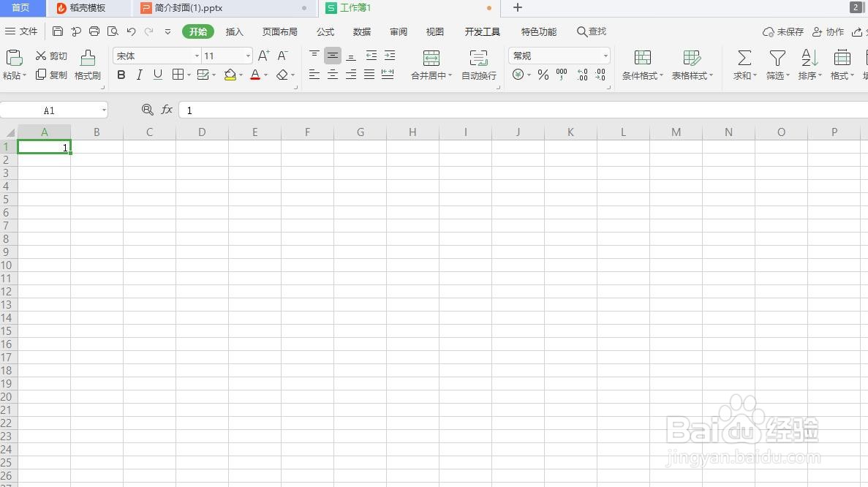
Task: Open the font color swatch dropdown
Action: coord(265,75)
